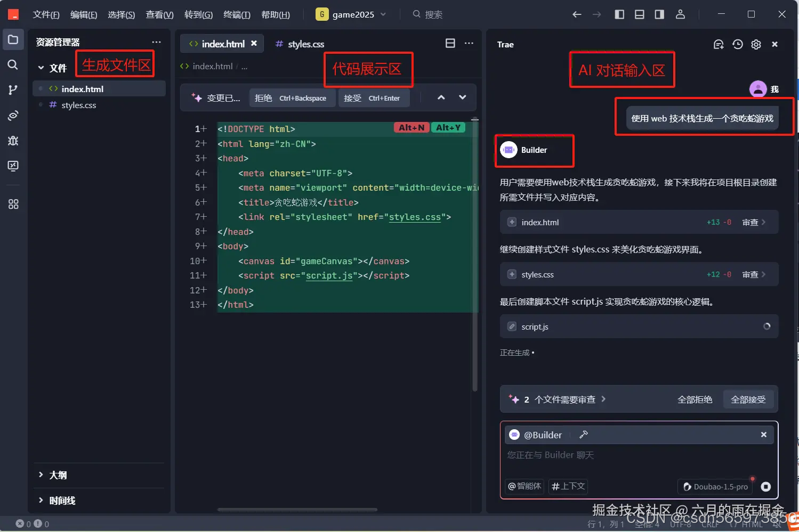Click the 搜索 search box
799x532 pixels.
427,14
